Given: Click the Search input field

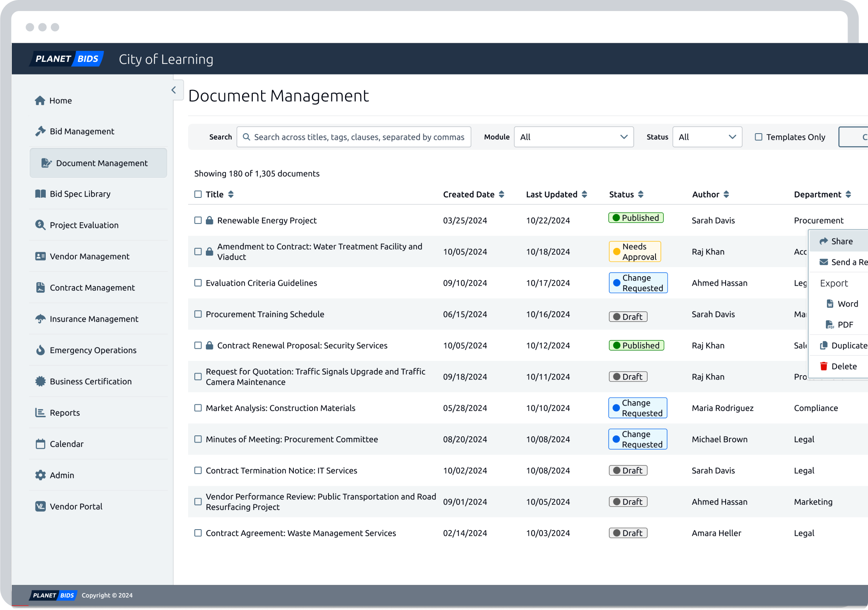Looking at the screenshot, I should click(357, 137).
